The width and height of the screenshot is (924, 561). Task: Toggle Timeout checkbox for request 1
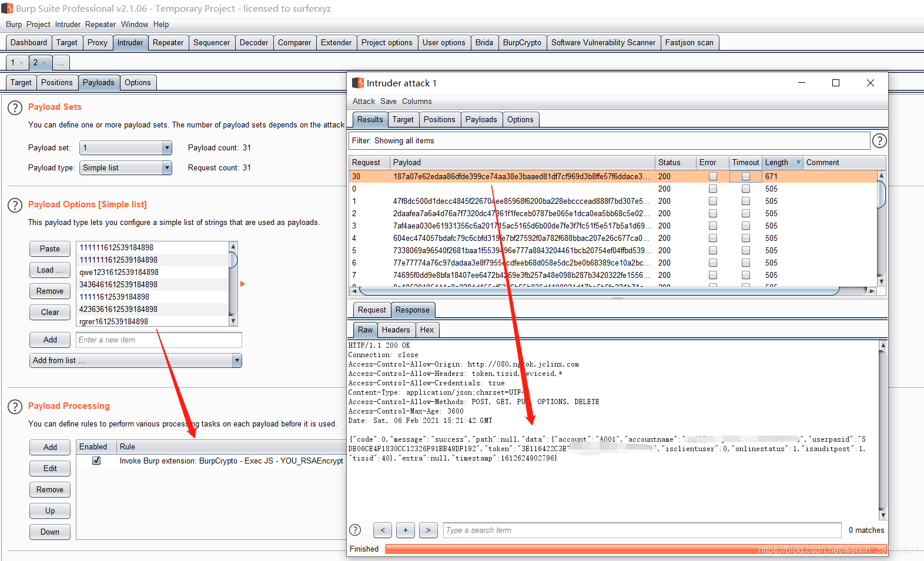[x=746, y=201]
